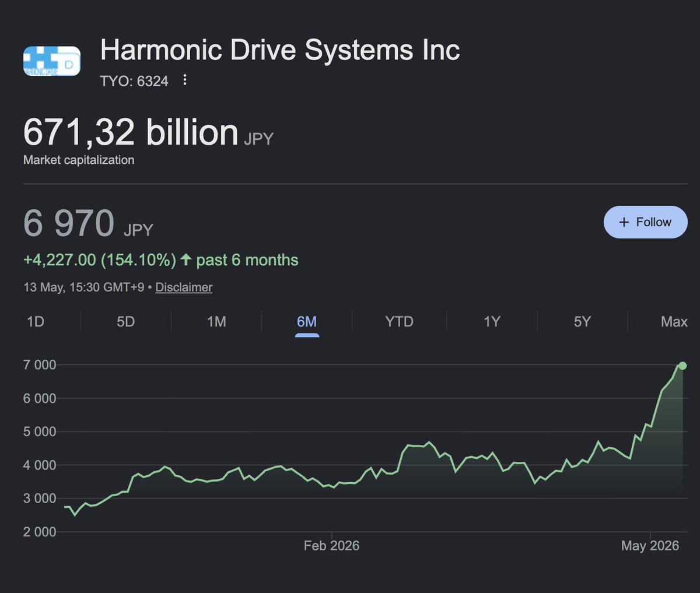Click the 6 970 JPY share price

[x=88, y=224]
